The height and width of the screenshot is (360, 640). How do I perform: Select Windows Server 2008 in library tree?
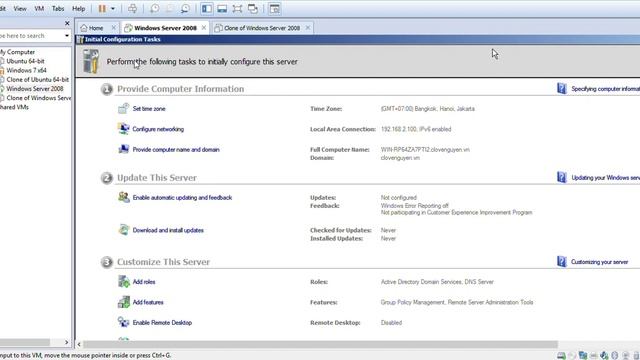pyautogui.click(x=35, y=89)
